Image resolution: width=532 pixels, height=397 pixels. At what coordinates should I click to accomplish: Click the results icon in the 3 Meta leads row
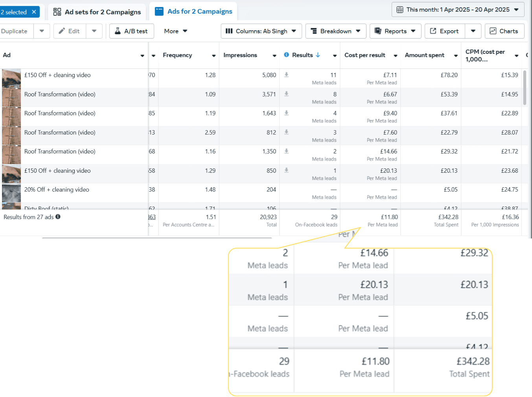click(286, 132)
